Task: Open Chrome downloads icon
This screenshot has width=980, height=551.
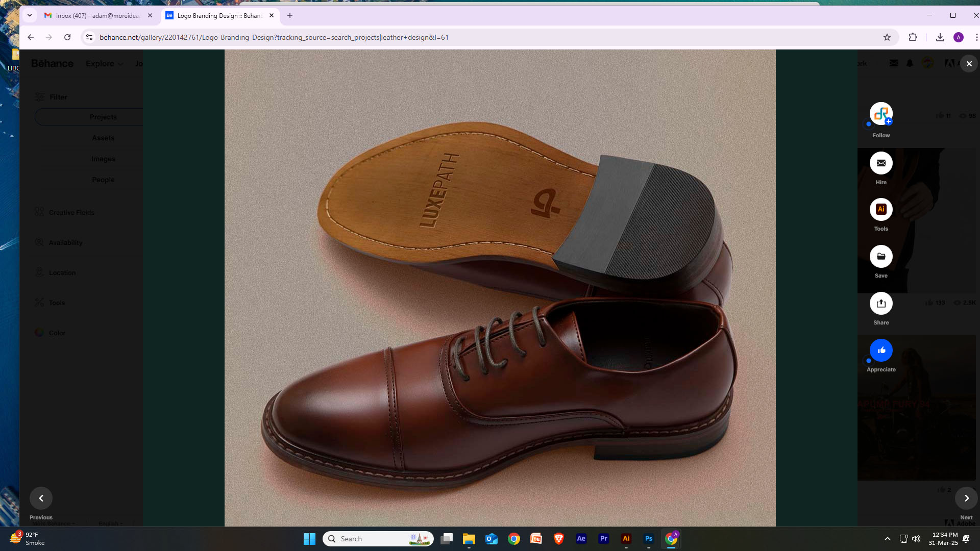Action: point(940,37)
